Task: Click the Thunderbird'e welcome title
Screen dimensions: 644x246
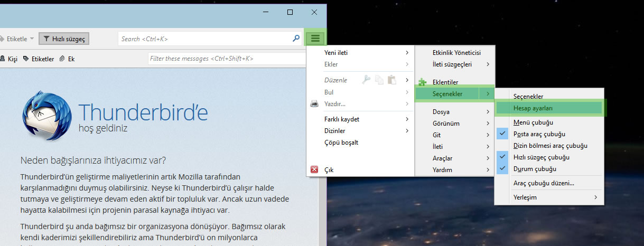Action: [143, 112]
